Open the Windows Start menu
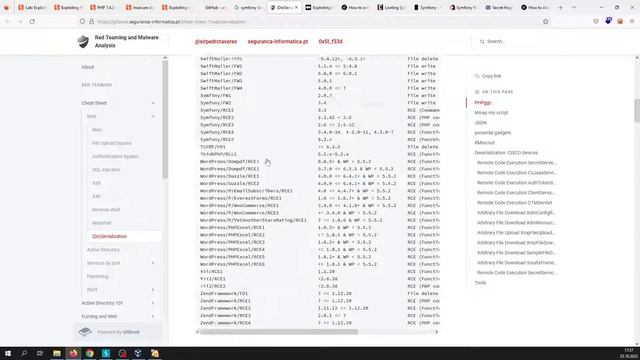Screen dimensions: 640x360 (x=8, y=353)
